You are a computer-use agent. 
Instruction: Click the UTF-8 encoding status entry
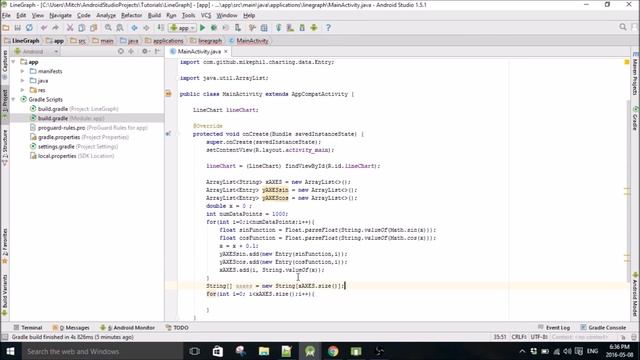click(539, 337)
